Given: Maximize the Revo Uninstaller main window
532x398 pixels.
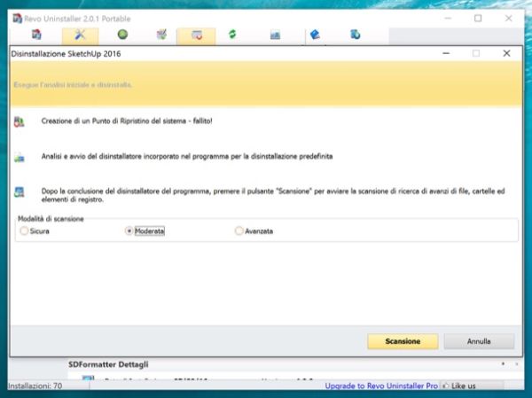Looking at the screenshot, I should (478, 19).
